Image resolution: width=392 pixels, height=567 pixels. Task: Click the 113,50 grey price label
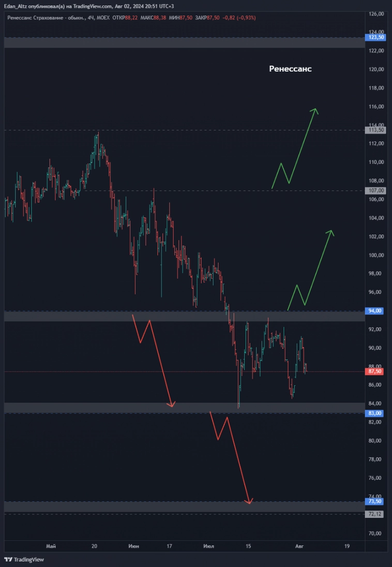(376, 130)
